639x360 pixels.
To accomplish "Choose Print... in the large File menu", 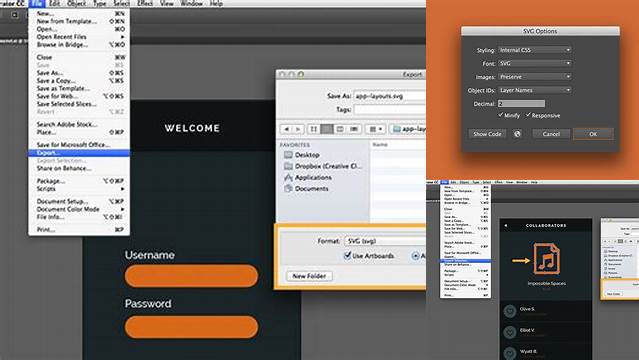I will point(79,230).
